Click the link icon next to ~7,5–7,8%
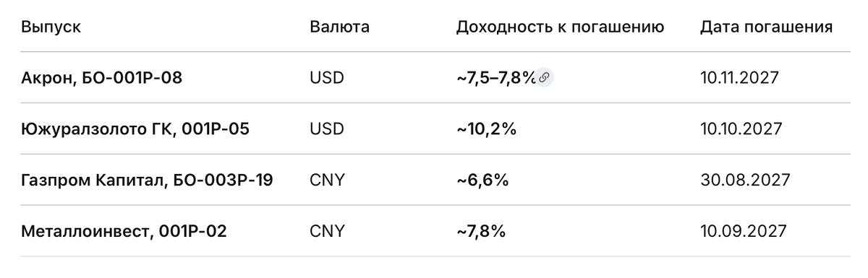 545,78
